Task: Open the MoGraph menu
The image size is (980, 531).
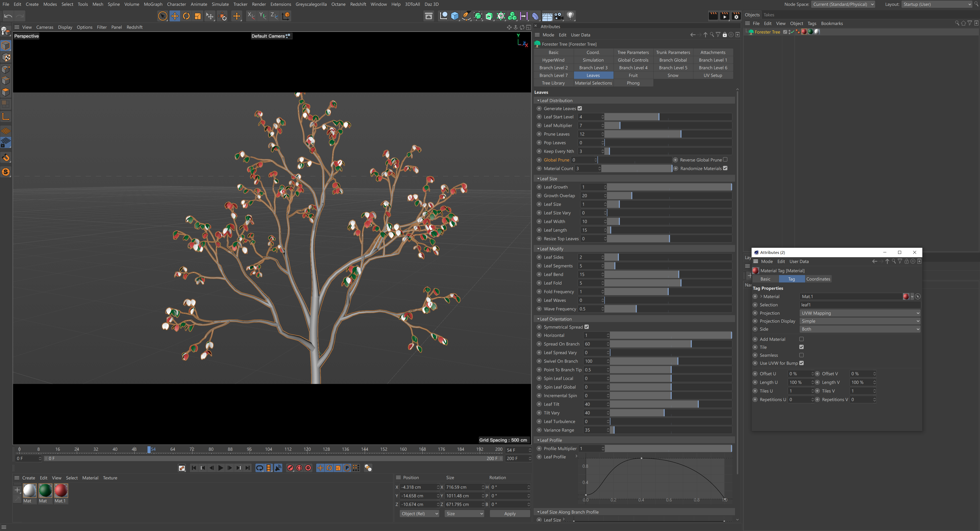Action: [x=153, y=4]
